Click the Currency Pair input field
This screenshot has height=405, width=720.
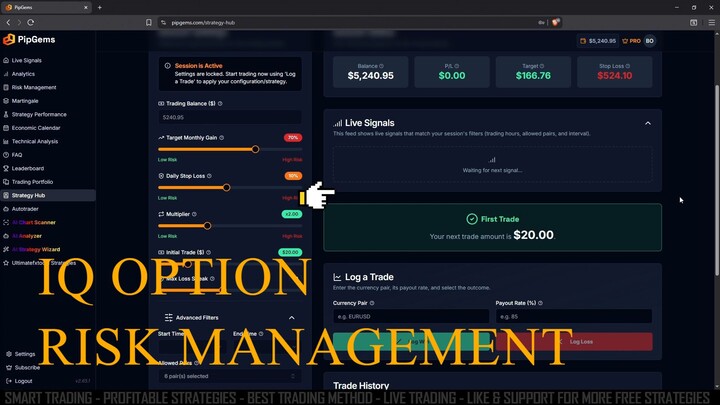pyautogui.click(x=411, y=316)
